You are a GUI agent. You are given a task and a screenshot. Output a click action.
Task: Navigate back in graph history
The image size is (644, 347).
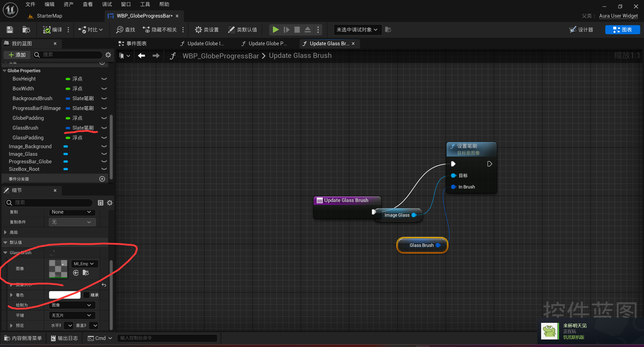click(141, 56)
